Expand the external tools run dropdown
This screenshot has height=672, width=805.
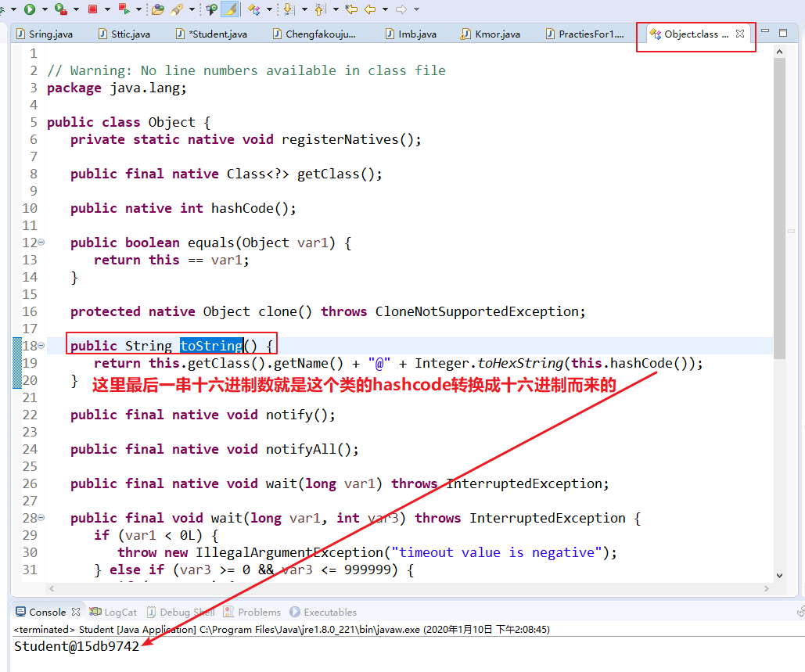pos(77,9)
